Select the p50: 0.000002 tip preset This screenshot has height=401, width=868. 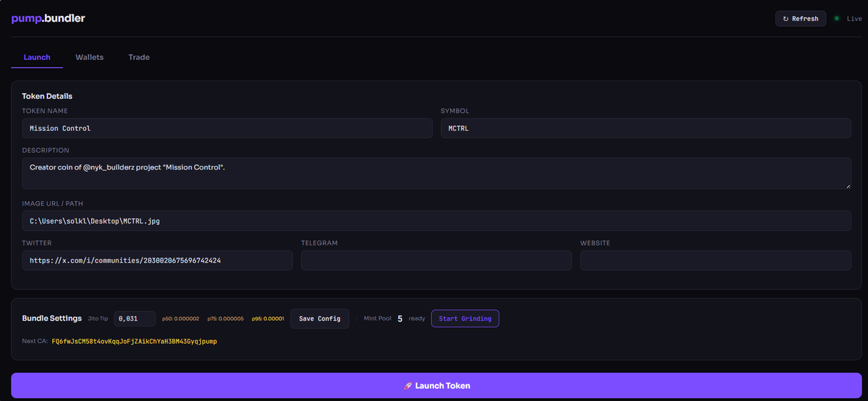[x=181, y=318]
